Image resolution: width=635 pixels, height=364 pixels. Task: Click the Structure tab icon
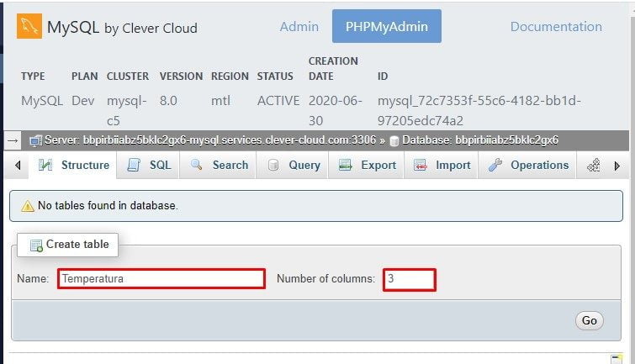[46, 166]
